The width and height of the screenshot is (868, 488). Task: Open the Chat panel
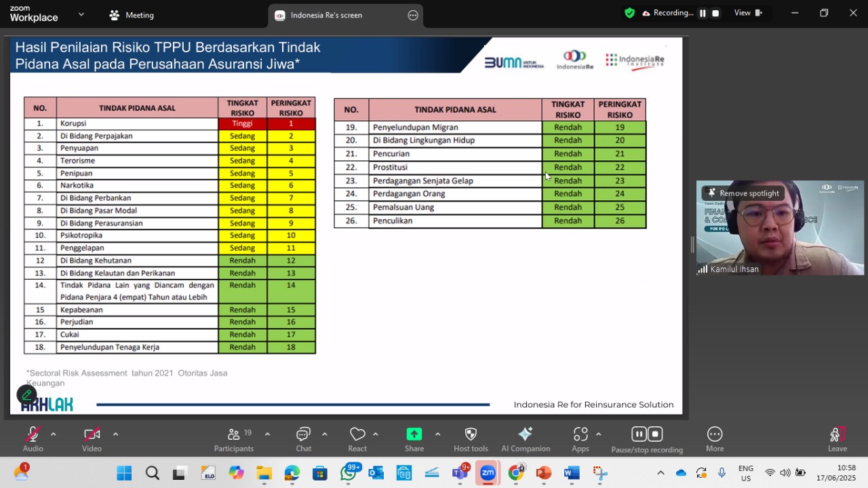pos(303,439)
